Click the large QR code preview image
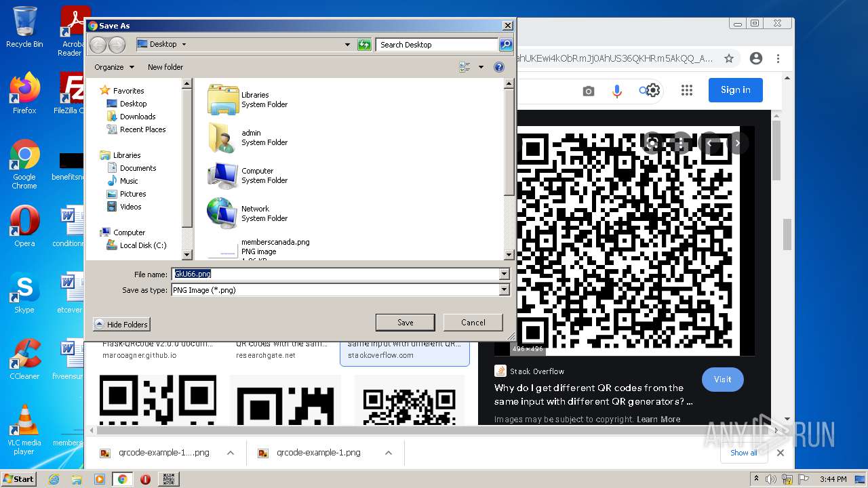868x488 pixels. [627, 241]
